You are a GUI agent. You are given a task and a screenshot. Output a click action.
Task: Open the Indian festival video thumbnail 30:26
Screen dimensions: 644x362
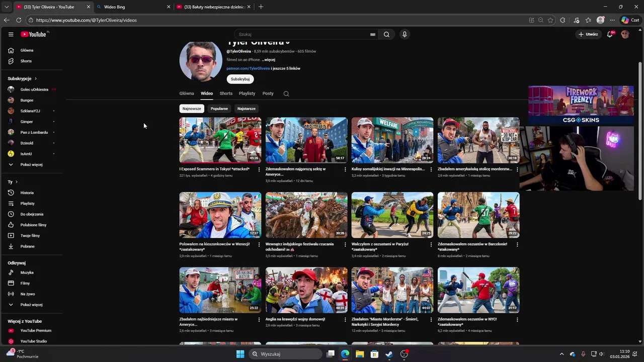(x=306, y=215)
